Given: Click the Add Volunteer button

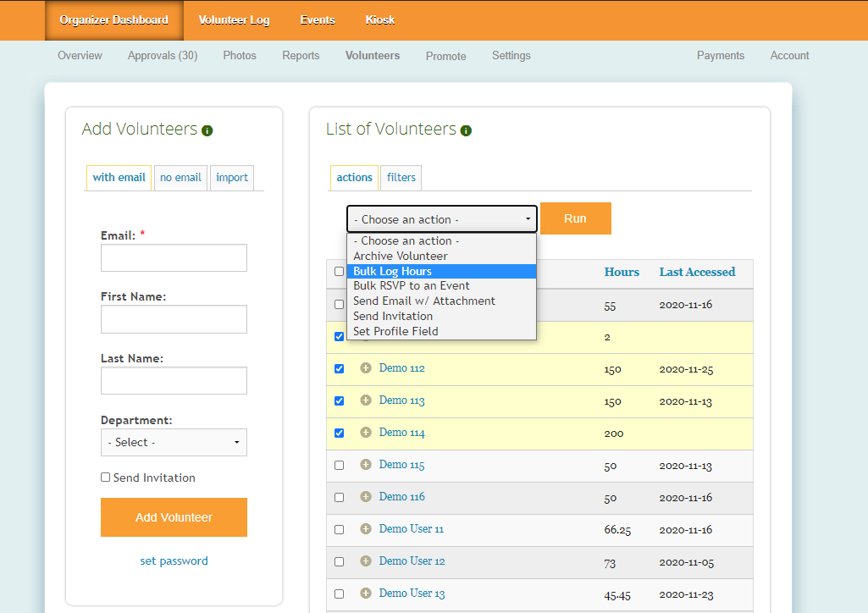Looking at the screenshot, I should click(174, 517).
